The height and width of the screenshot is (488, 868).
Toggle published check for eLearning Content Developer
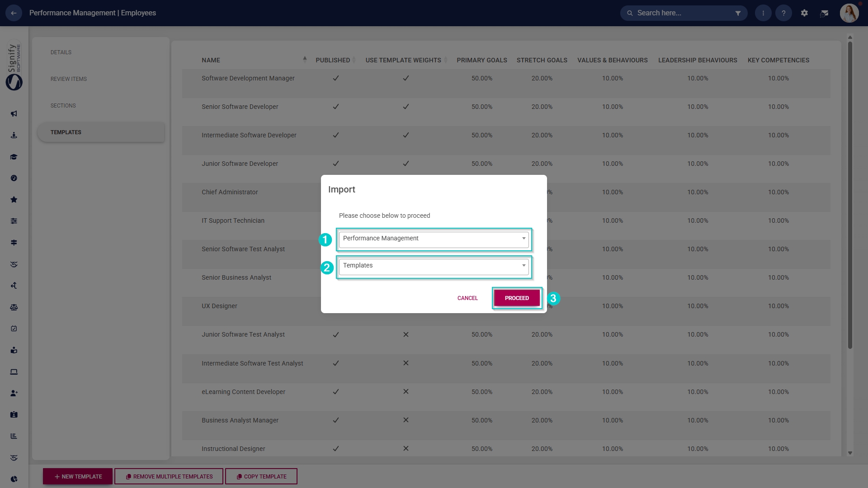[x=336, y=392]
